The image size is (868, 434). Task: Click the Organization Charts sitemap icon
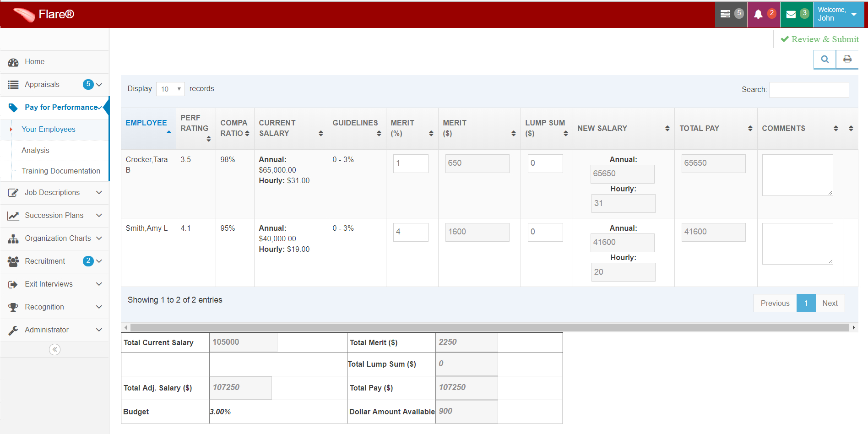13,239
